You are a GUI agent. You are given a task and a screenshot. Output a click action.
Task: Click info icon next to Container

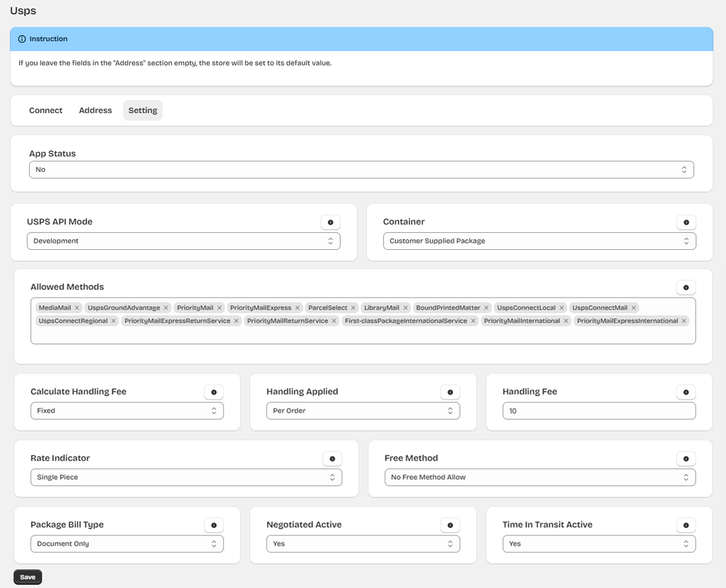point(686,222)
